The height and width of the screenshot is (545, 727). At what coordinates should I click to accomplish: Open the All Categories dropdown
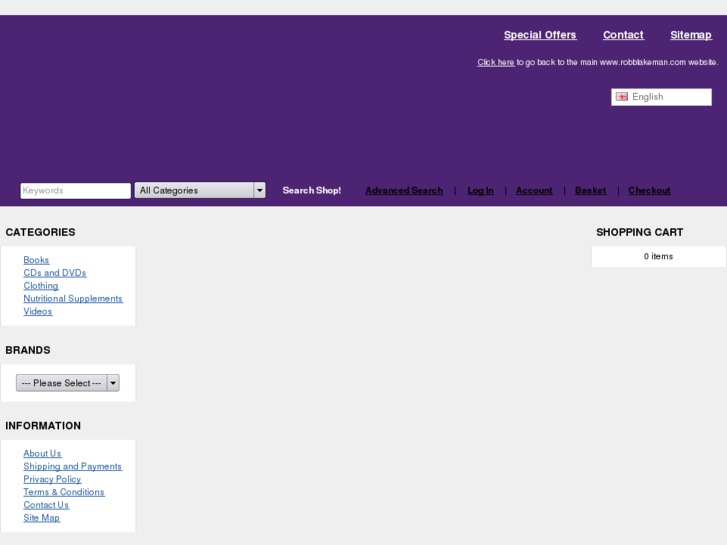pos(200,190)
